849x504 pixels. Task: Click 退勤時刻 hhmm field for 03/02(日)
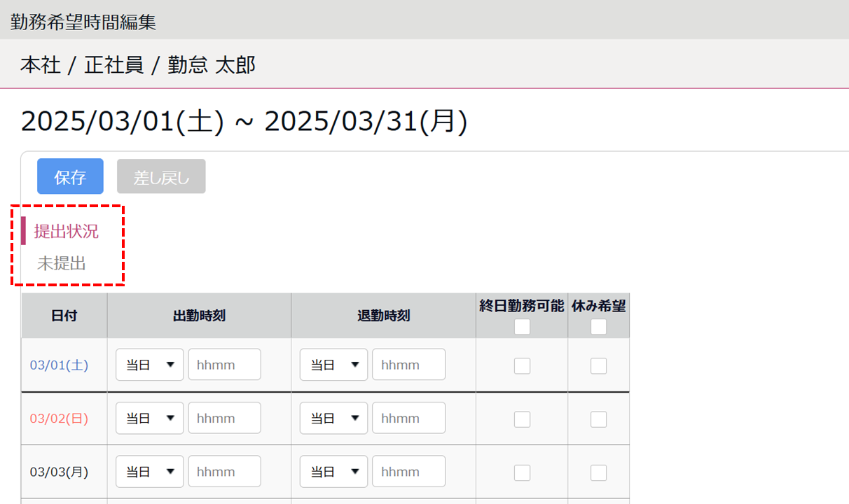tap(409, 418)
